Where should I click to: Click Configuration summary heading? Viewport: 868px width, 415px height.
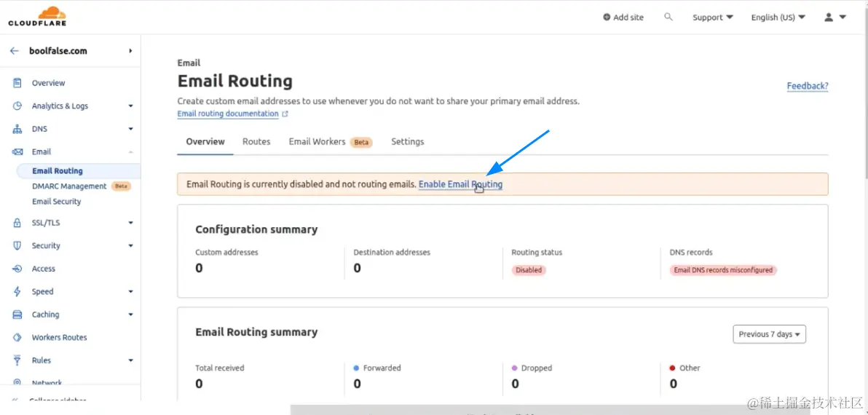[x=256, y=229]
